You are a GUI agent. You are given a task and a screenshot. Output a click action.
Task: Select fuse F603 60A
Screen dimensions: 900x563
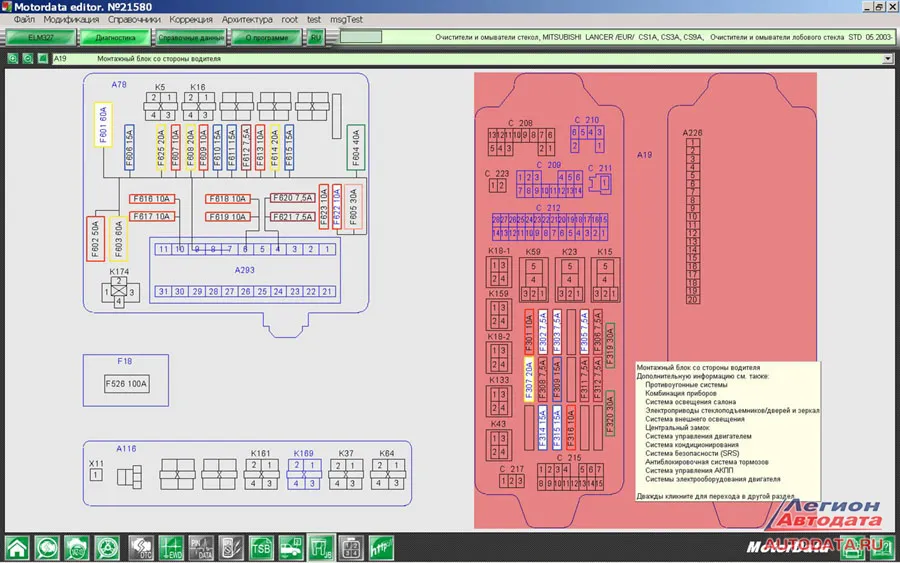pyautogui.click(x=118, y=239)
